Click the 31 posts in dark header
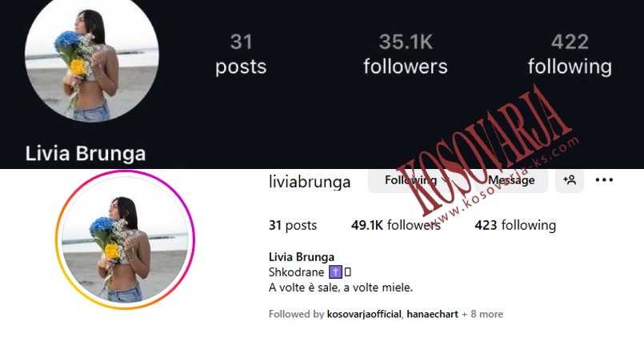The height and width of the screenshot is (342, 644). click(x=241, y=54)
